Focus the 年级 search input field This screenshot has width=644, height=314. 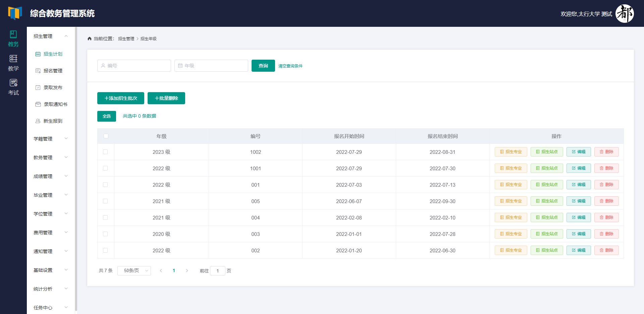coord(211,66)
